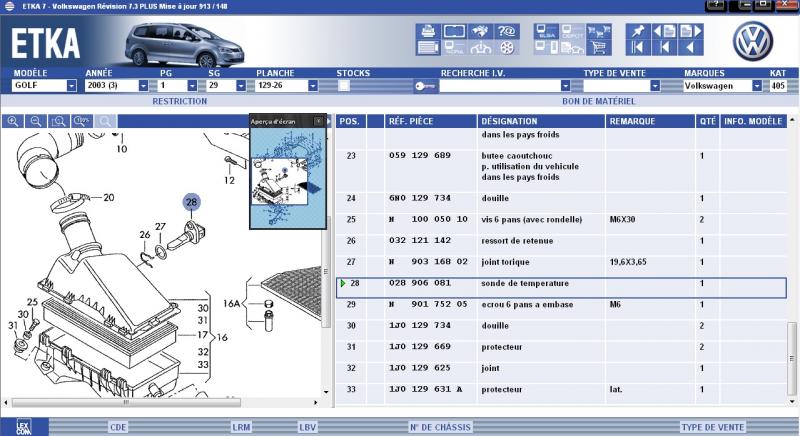
Task: Zoom out of the parts diagram
Action: click(x=36, y=121)
